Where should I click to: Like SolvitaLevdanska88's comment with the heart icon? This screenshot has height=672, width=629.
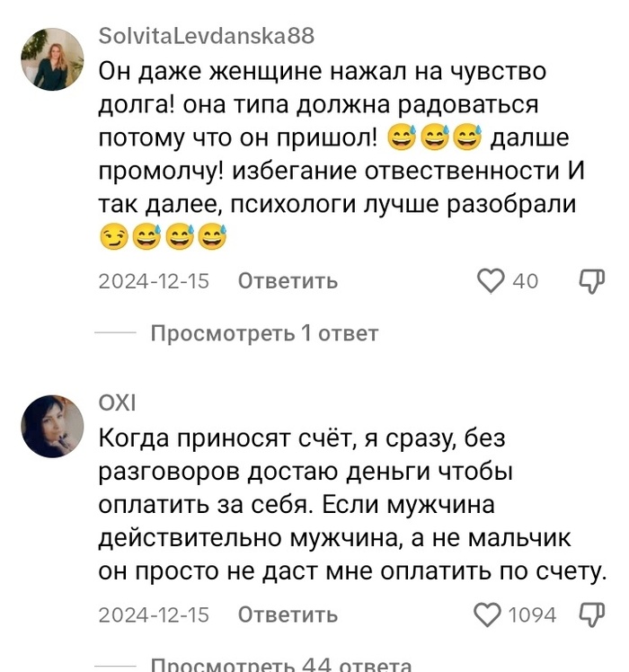tap(490, 281)
